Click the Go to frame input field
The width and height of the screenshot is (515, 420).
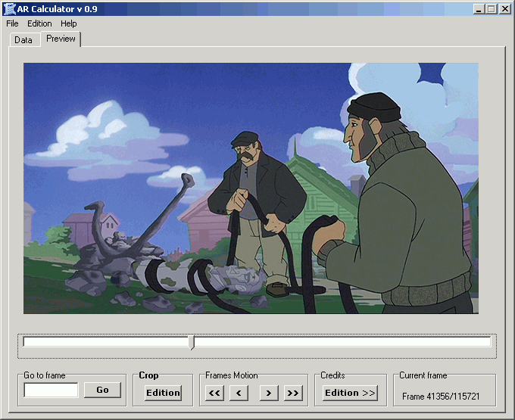click(51, 390)
